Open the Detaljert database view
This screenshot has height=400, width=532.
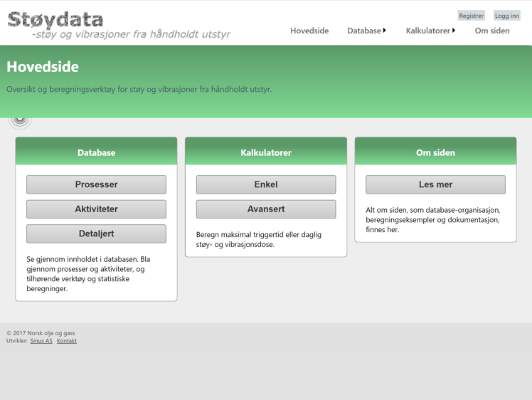coord(96,233)
